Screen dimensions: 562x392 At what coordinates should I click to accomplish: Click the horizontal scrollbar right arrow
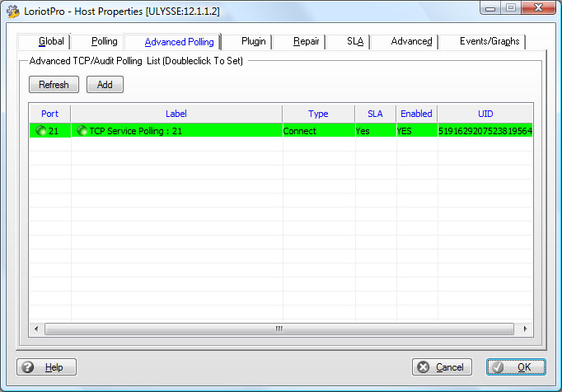(525, 329)
